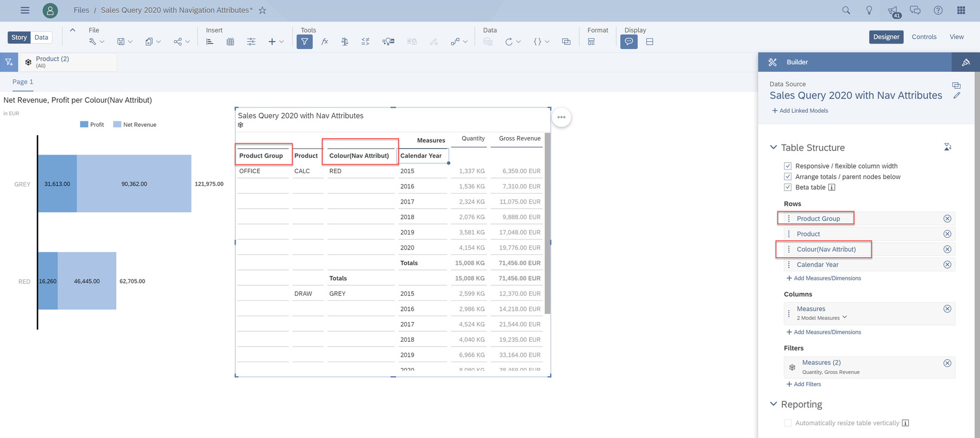Toggle the Beta table checkbox
Viewport: 980px width, 438px height.
787,187
